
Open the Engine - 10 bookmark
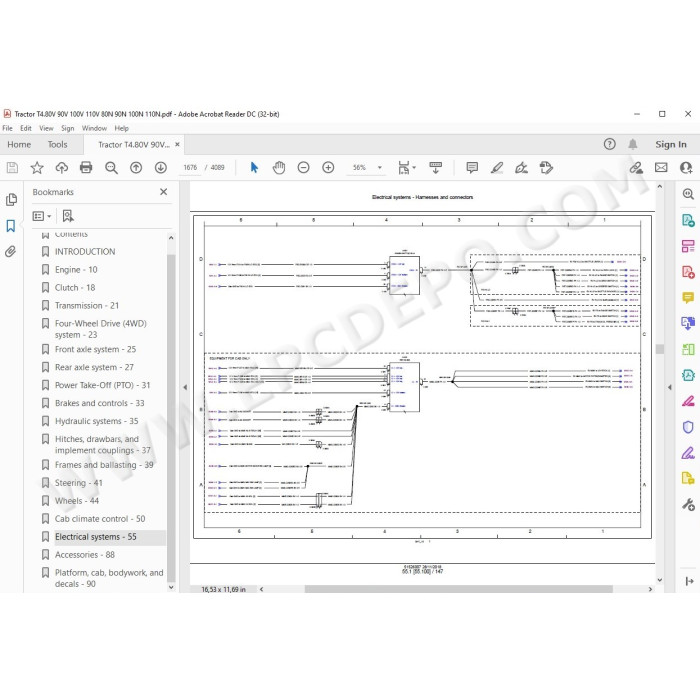click(76, 269)
